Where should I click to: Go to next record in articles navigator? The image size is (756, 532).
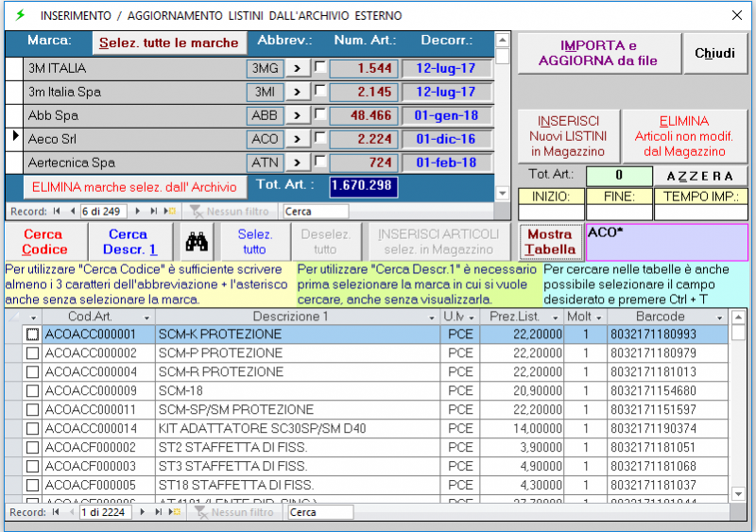coord(143,512)
